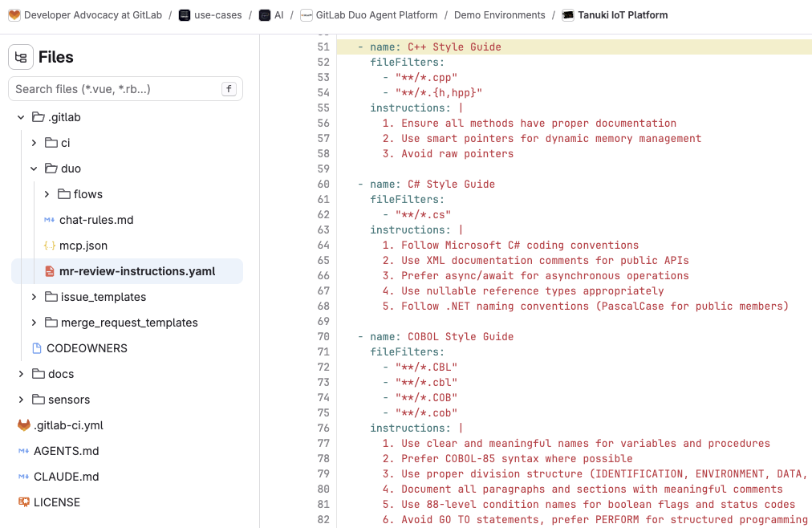This screenshot has height=528, width=812.
Task: Click line number 82 in the gutter
Action: click(323, 519)
